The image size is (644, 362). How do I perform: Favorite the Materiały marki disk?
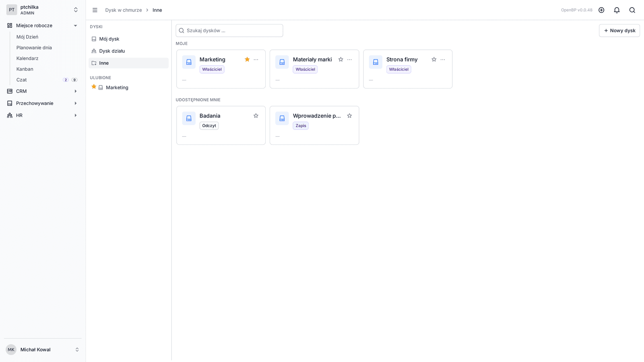(x=341, y=60)
